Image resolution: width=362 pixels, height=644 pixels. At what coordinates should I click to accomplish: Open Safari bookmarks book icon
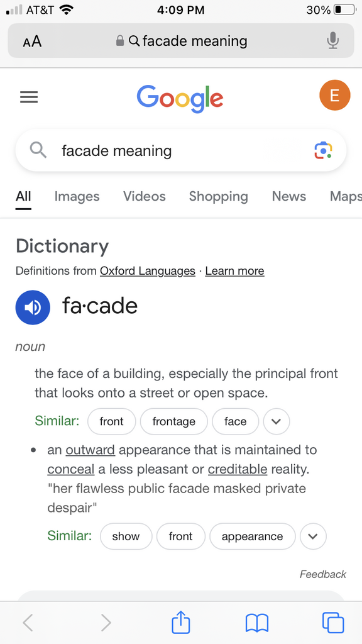tap(257, 623)
